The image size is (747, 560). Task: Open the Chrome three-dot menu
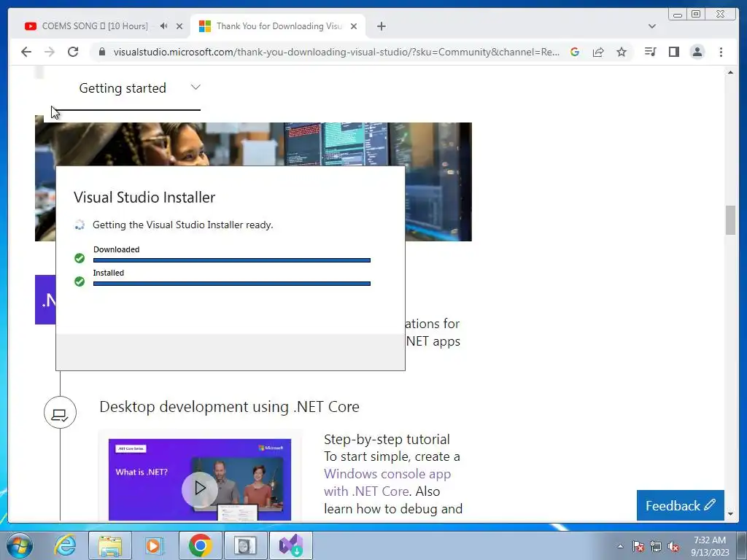click(x=721, y=52)
